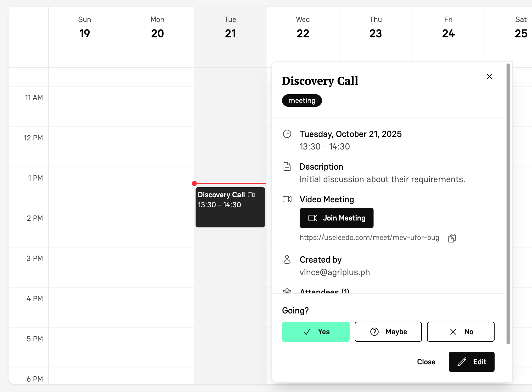Image resolution: width=532 pixels, height=392 pixels.
Task: Confirm attendance by selecting Yes
Action: click(316, 332)
